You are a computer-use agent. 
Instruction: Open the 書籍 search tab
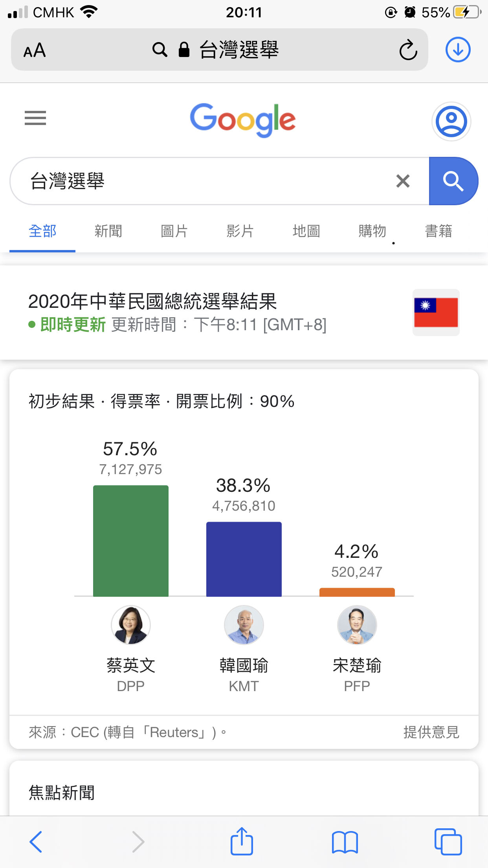click(x=438, y=231)
